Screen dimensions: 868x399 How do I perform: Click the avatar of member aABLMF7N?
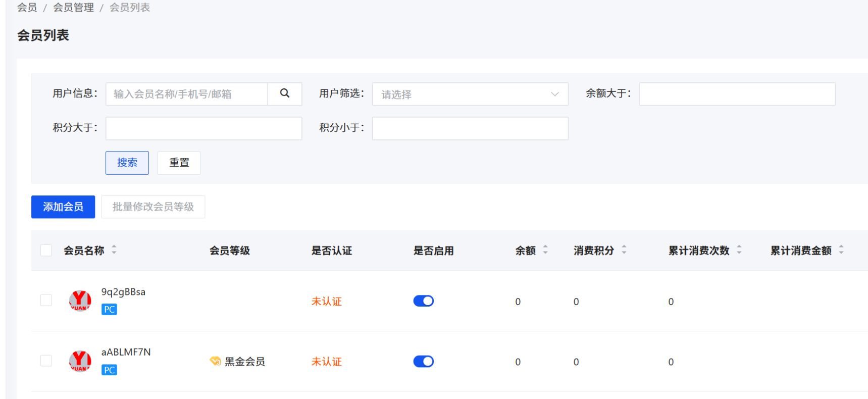80,361
